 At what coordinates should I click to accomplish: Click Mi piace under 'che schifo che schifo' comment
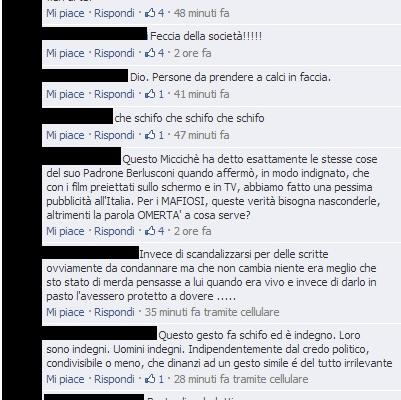click(65, 135)
